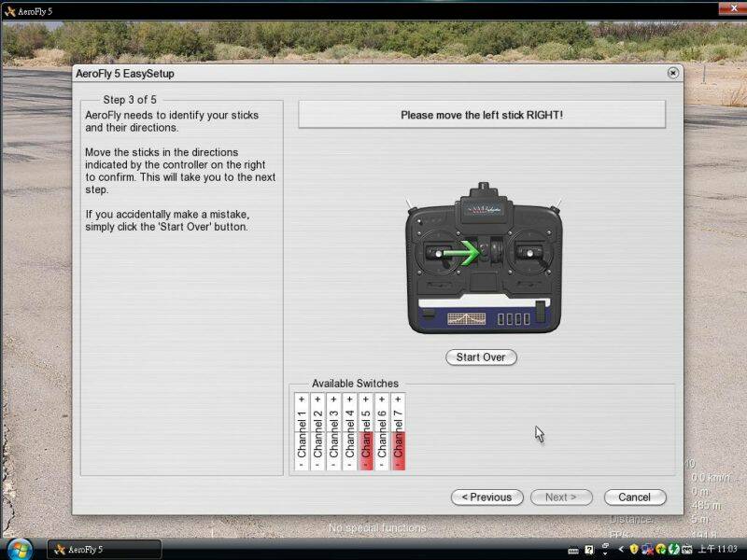The image size is (747, 560).
Task: Click the grayed-out Next button
Action: 561,497
